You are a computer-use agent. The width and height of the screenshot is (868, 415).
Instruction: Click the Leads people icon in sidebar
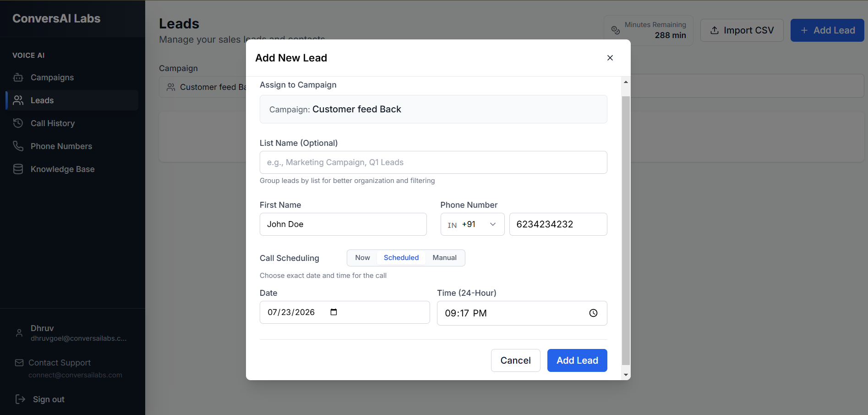coord(18,100)
